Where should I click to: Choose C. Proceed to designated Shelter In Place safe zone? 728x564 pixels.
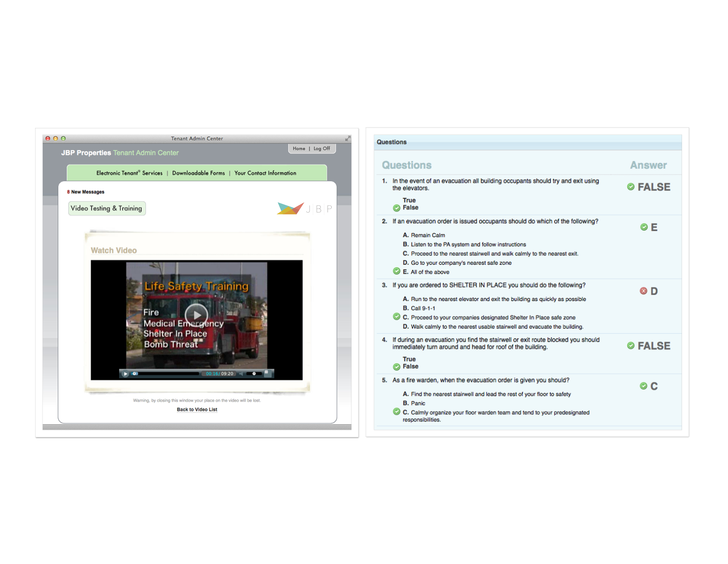489,318
